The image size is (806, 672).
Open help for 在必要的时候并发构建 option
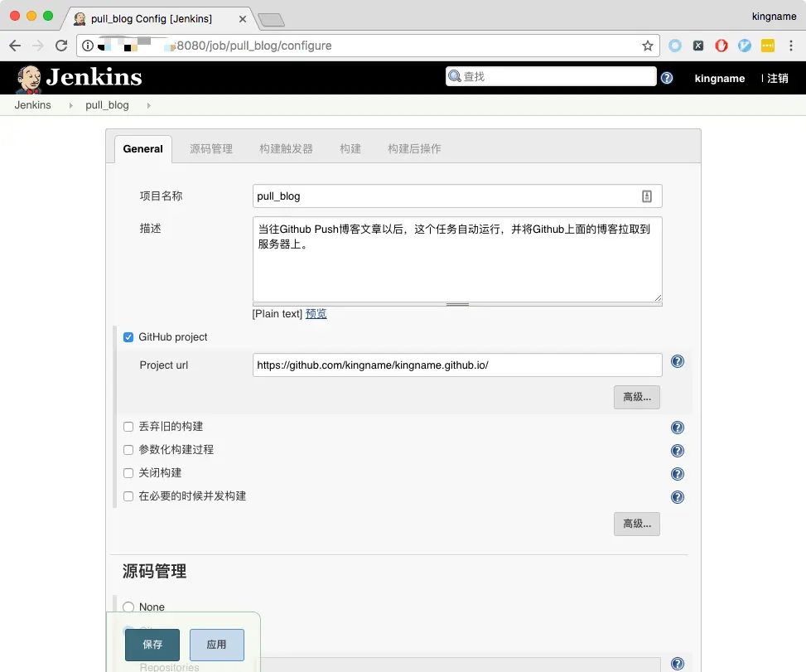click(678, 497)
